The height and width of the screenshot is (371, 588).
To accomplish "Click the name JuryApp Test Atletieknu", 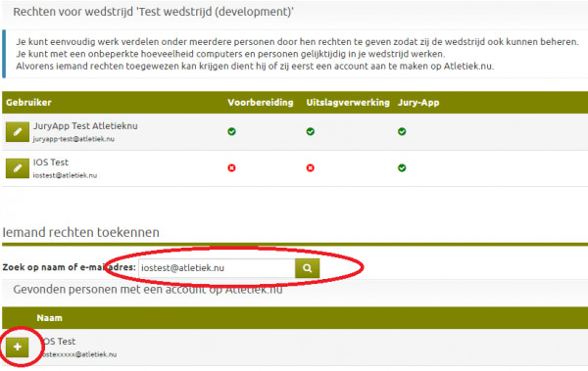I will (x=85, y=126).
